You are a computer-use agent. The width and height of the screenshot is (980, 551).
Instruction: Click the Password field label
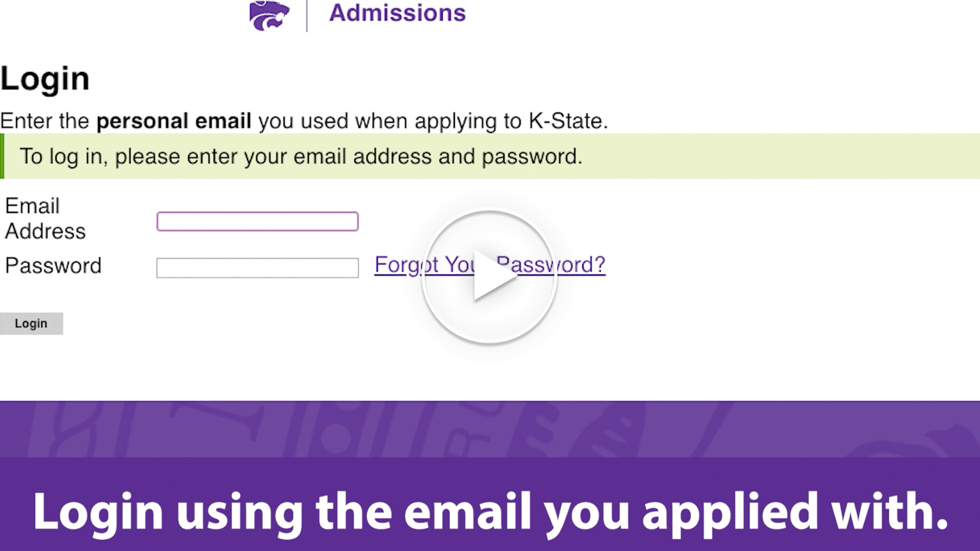tap(53, 266)
